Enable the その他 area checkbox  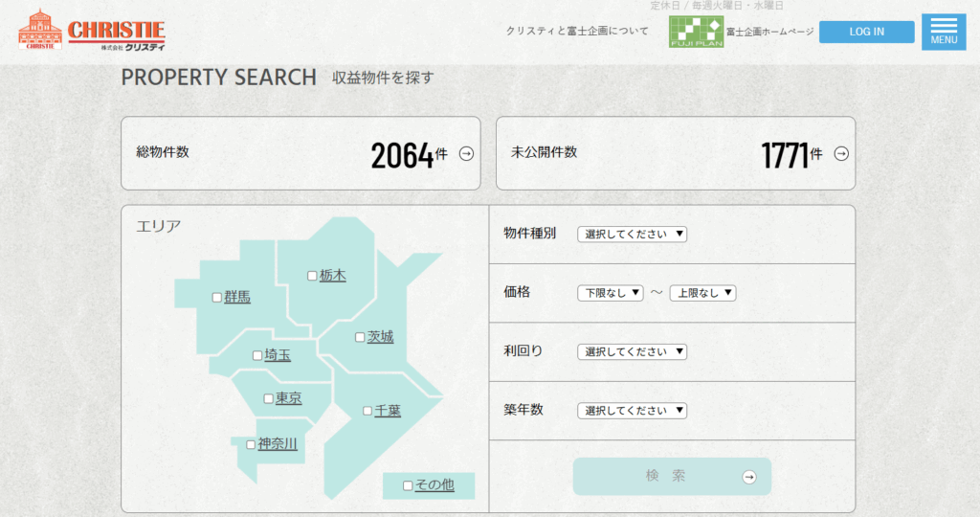pyautogui.click(x=408, y=485)
